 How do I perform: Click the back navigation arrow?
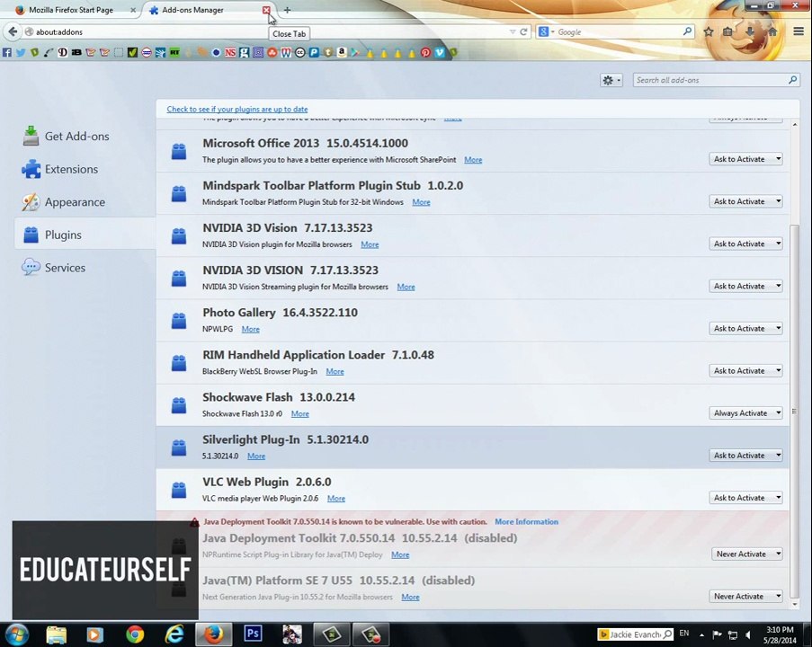click(13, 31)
